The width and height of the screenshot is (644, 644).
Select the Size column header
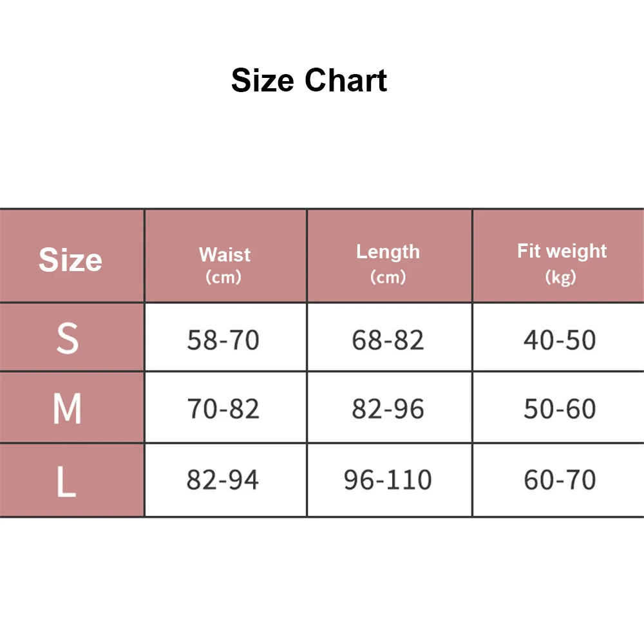(70, 260)
